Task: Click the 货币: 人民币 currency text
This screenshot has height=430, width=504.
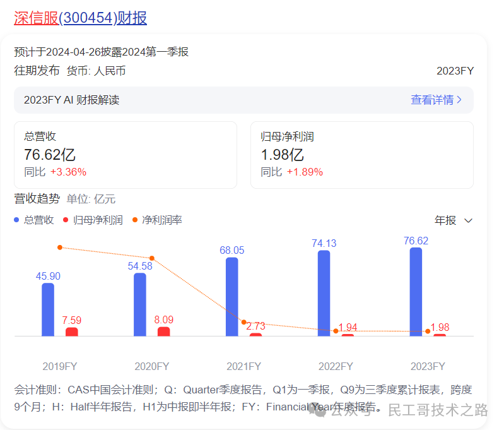Action: 96,71
